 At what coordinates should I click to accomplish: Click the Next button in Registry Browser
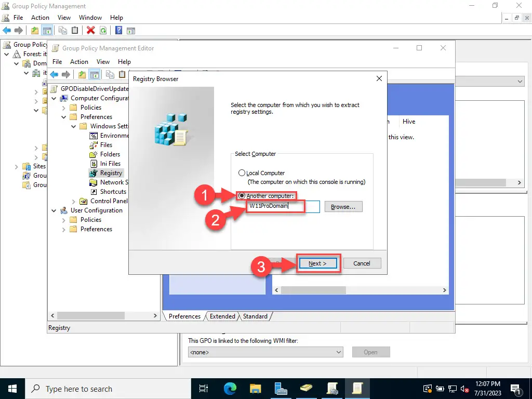coord(317,263)
